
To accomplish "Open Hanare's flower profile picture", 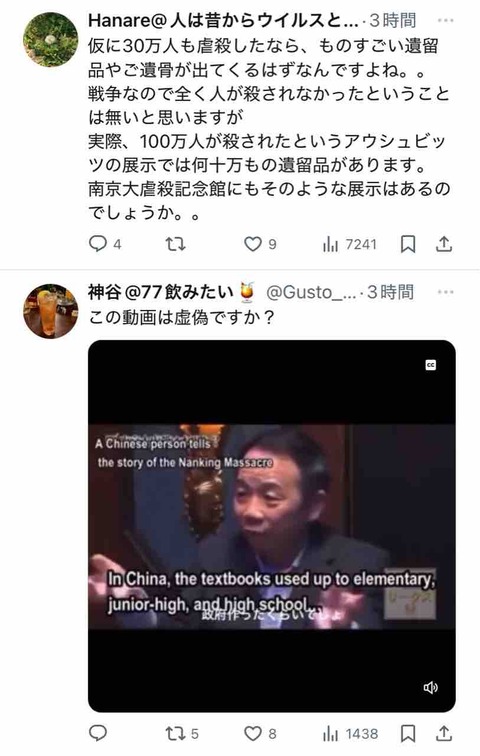I will click(51, 40).
